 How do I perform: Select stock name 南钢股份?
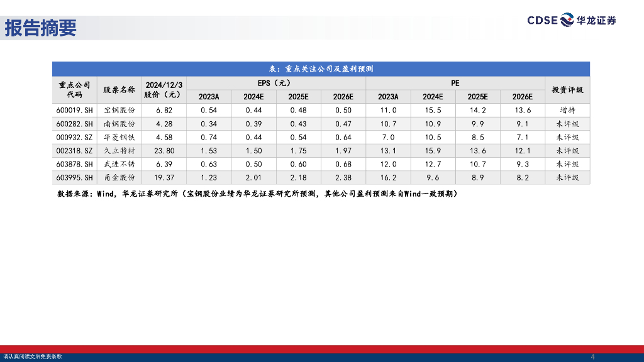point(119,124)
